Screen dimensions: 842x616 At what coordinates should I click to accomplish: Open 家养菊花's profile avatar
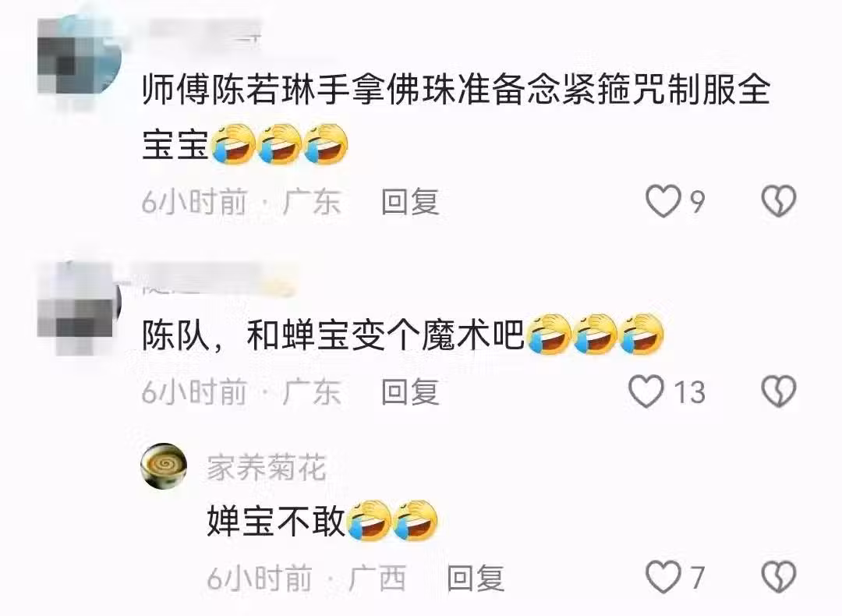point(164,467)
